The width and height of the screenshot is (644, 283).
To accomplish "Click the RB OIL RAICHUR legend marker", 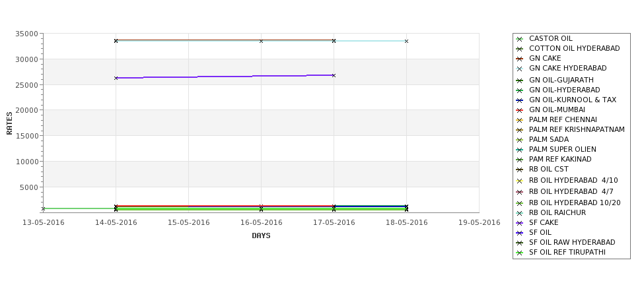I will click(520, 213).
